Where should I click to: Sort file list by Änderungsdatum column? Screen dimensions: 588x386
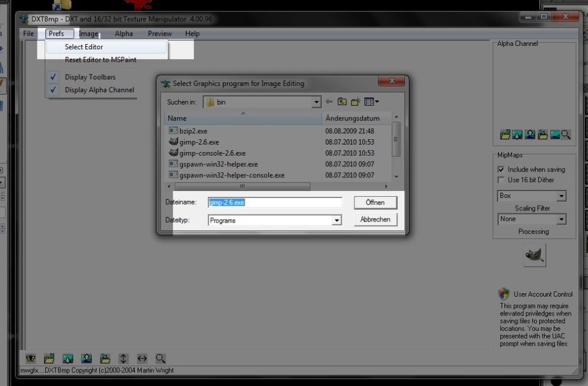[x=356, y=118]
